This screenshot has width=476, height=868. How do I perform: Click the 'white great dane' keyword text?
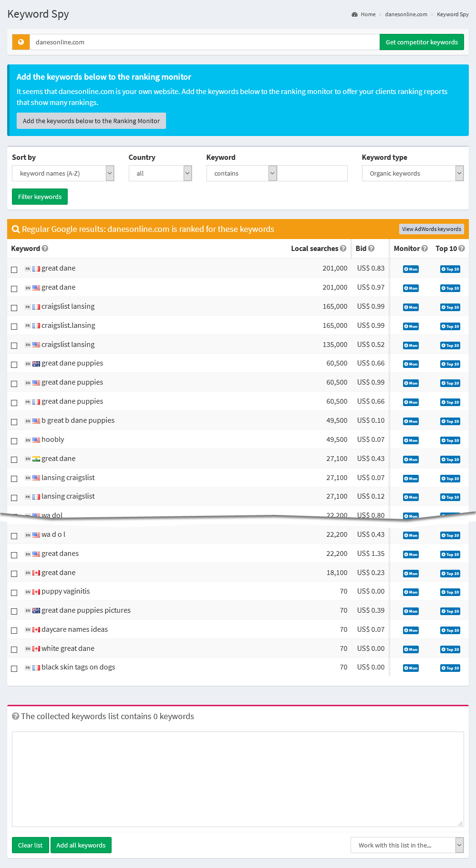(x=68, y=648)
